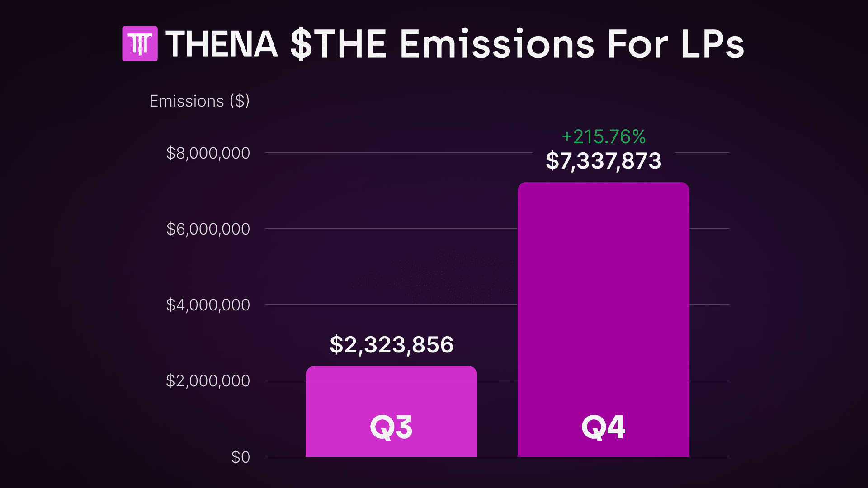Click the word THENA in the title
Viewport: 868px width, 488px height.
[222, 44]
